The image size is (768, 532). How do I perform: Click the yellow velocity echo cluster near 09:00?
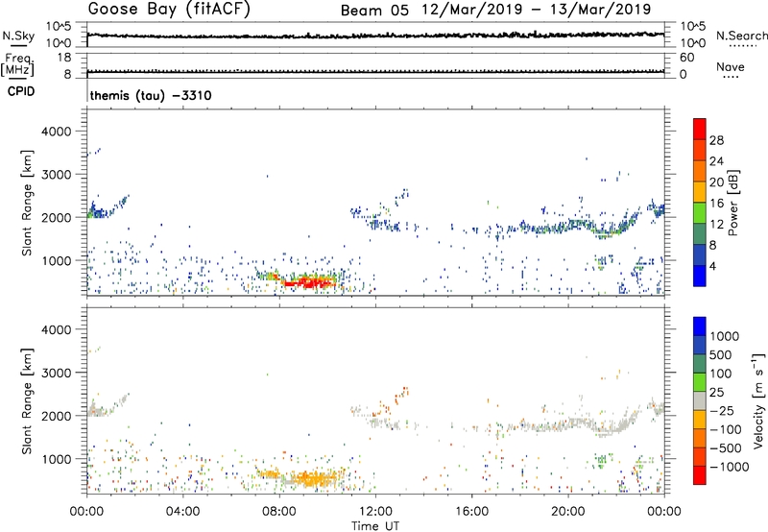pyautogui.click(x=314, y=478)
